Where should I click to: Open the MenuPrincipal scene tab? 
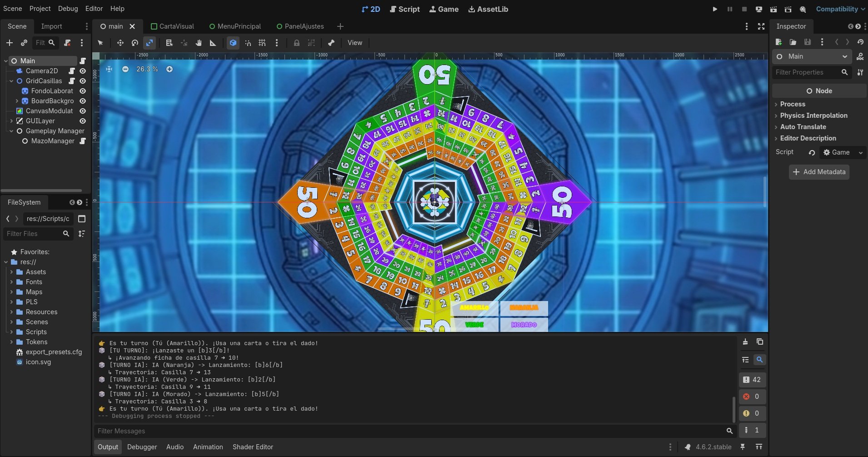click(235, 26)
